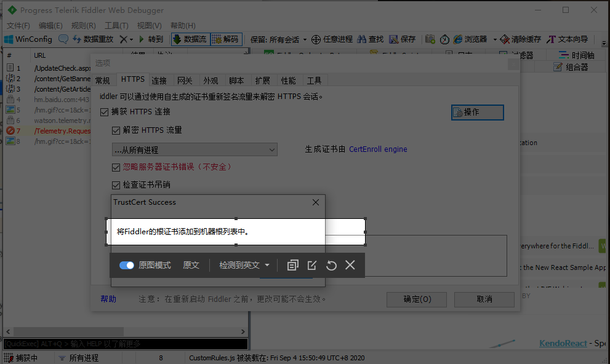
Task: Open the 编辑(E) menu
Action: tap(50, 26)
